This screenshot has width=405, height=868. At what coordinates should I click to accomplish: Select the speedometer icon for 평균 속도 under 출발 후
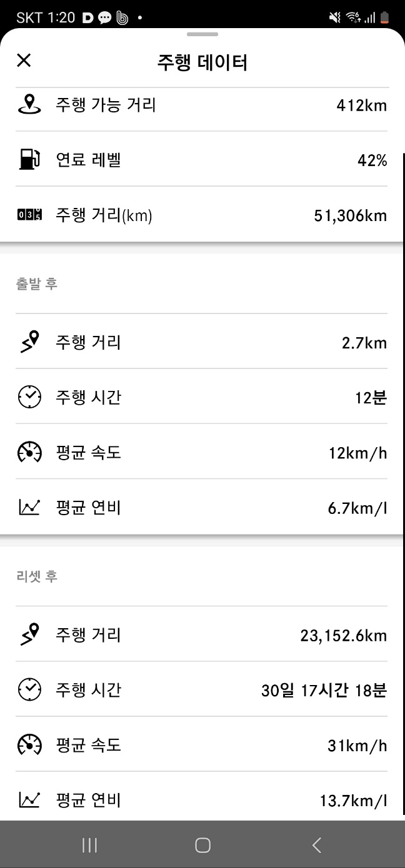(29, 451)
